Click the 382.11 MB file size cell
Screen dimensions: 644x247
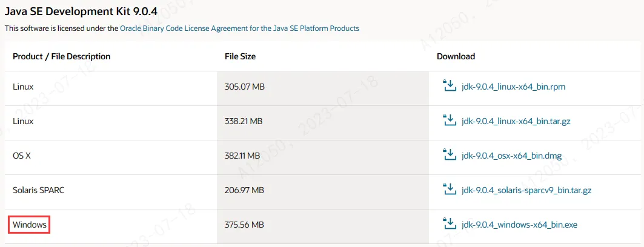pos(243,156)
